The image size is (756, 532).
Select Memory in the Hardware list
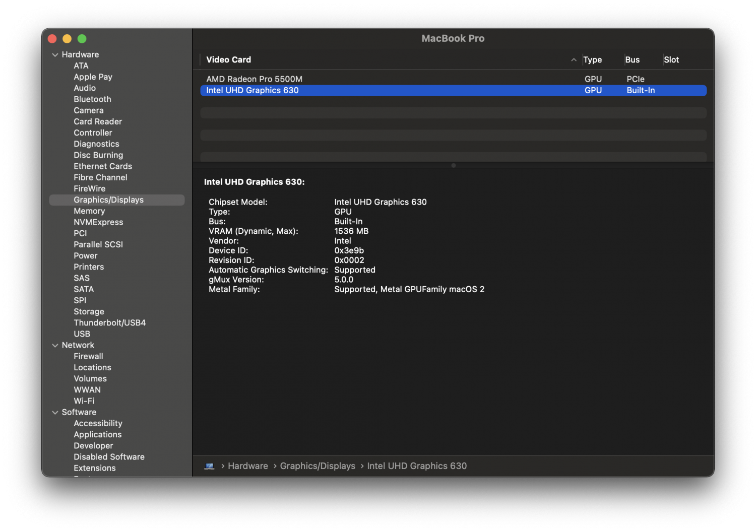[89, 211]
